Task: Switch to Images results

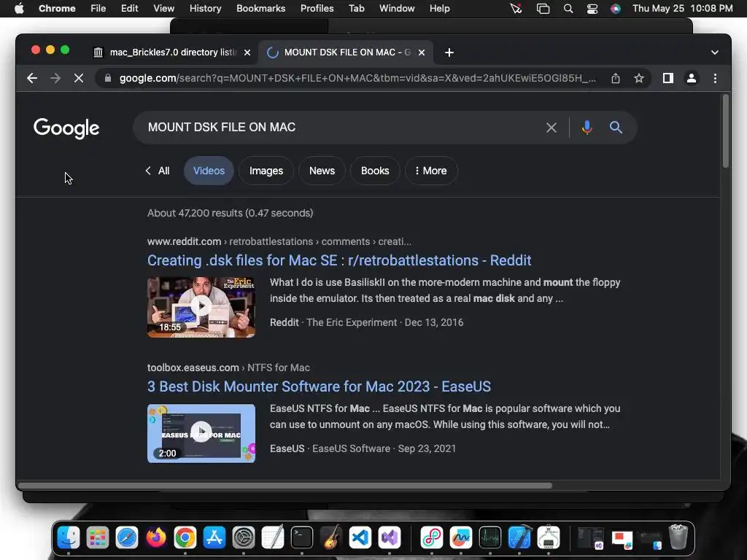Action: point(266,171)
